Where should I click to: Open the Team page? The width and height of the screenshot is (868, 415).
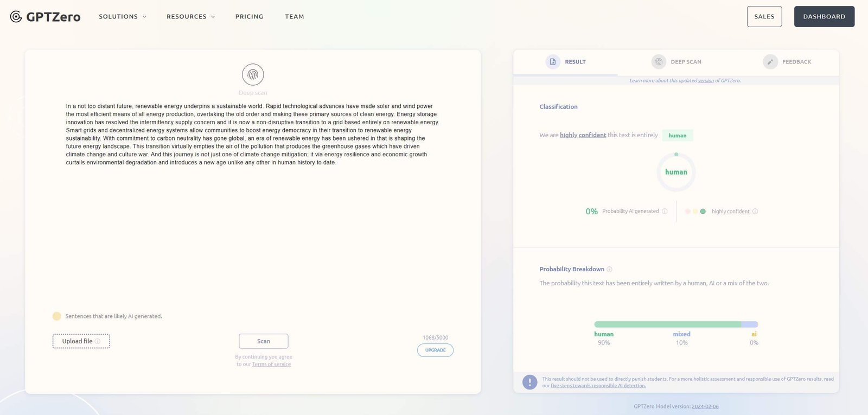click(295, 17)
